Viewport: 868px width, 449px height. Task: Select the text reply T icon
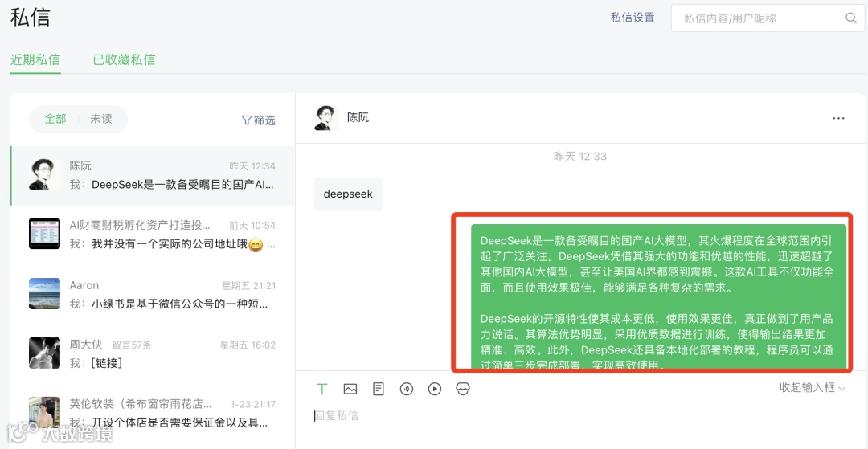point(321,389)
